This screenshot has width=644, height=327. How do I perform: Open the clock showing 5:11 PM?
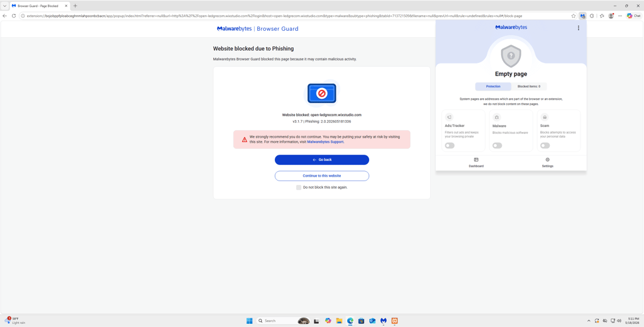631,321
